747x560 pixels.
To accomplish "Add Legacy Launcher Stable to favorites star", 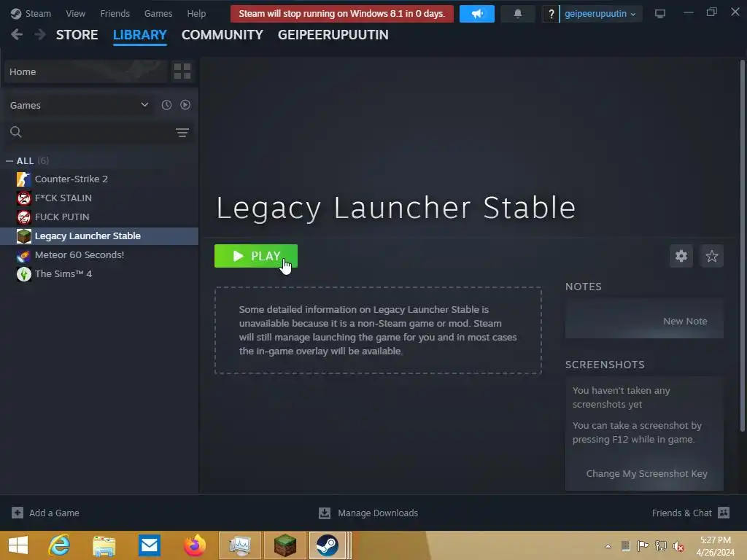I will pyautogui.click(x=712, y=256).
